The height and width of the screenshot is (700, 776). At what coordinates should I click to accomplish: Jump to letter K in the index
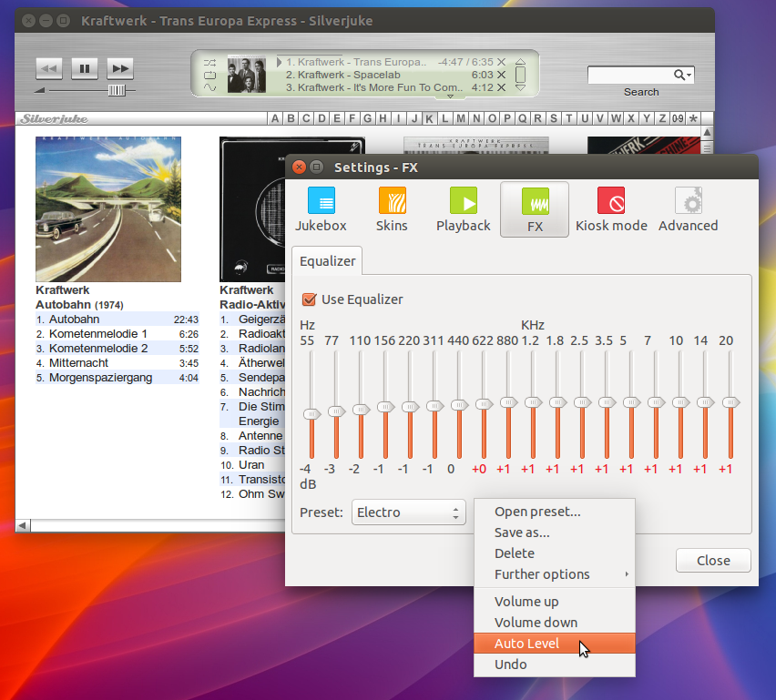[x=429, y=118]
